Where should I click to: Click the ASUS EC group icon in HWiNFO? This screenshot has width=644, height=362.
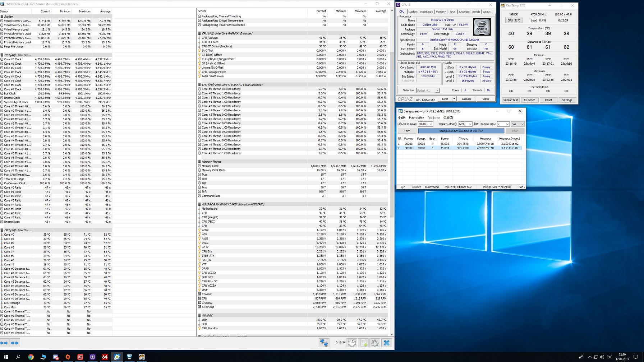(x=199, y=315)
